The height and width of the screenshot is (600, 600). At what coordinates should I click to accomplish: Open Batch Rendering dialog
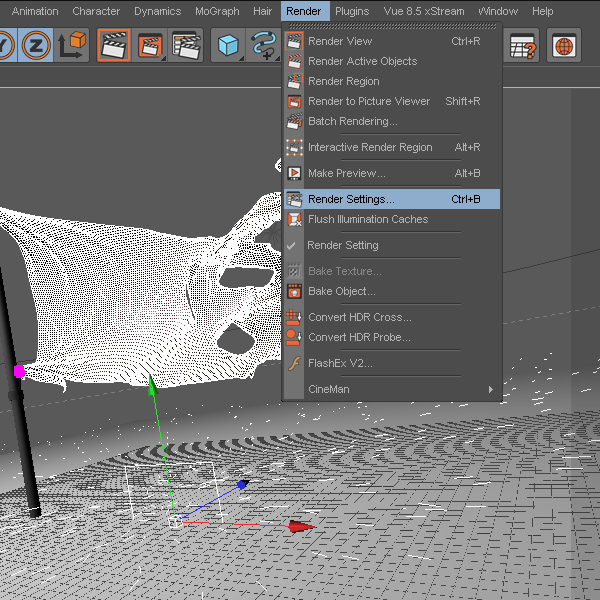392,121
